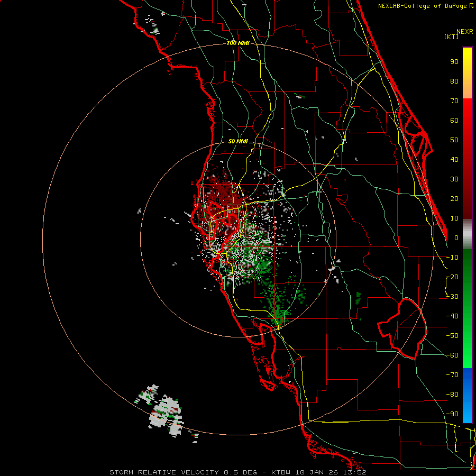Click the KT units label above color scale

451,36
